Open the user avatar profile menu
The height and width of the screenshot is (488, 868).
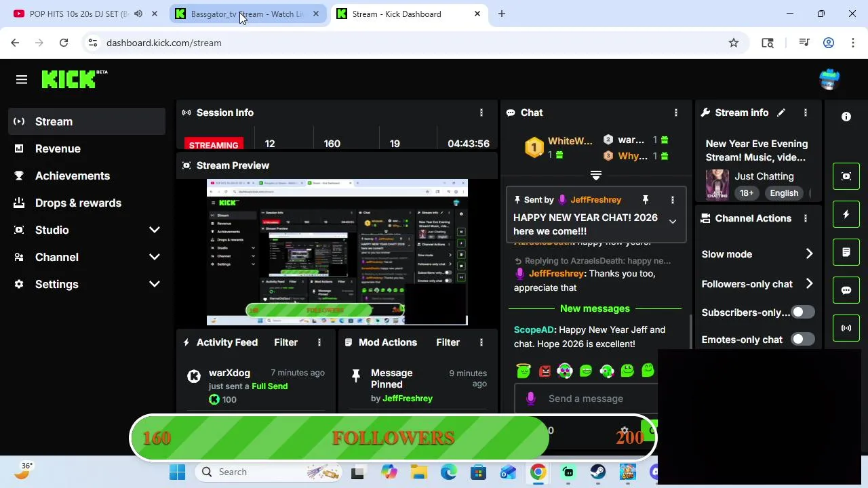[829, 79]
